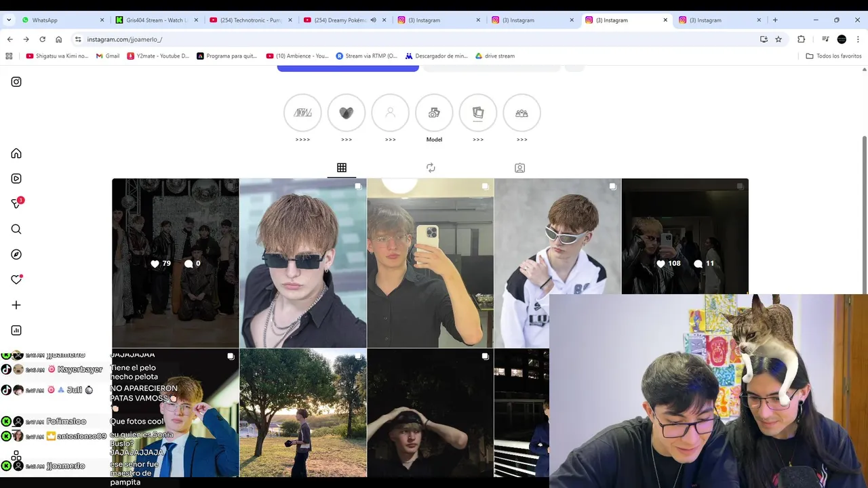The image size is (868, 488).
Task: Open Instagram home feed icon
Action: 16,153
